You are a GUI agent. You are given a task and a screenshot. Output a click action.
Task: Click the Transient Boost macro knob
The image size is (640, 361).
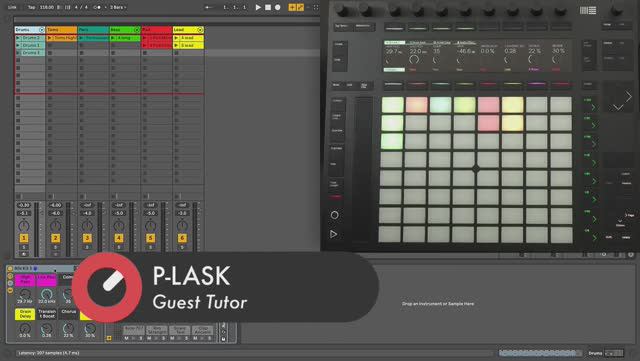(x=47, y=328)
